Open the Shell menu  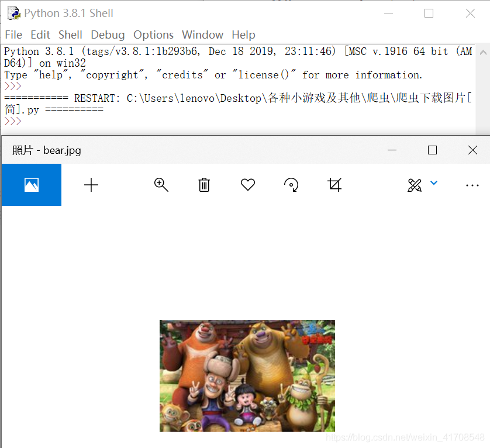click(x=70, y=35)
